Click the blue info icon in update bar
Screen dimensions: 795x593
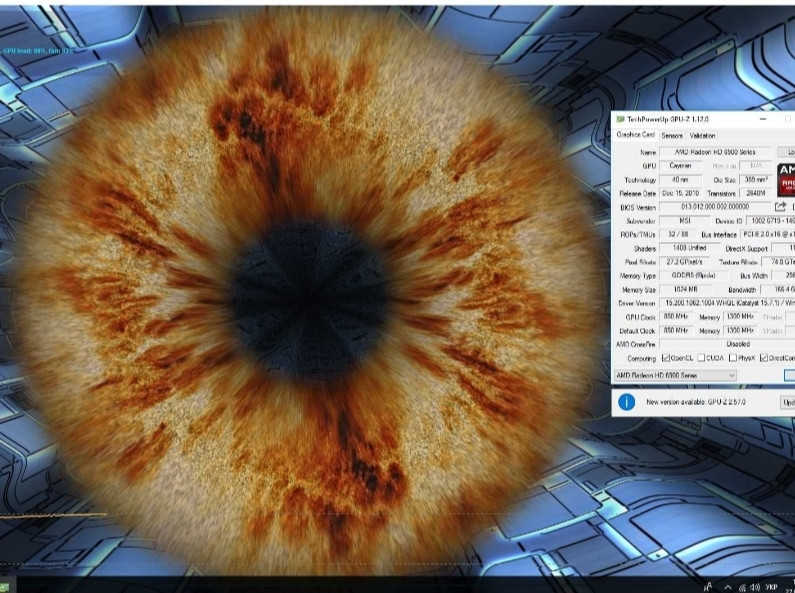tap(627, 402)
